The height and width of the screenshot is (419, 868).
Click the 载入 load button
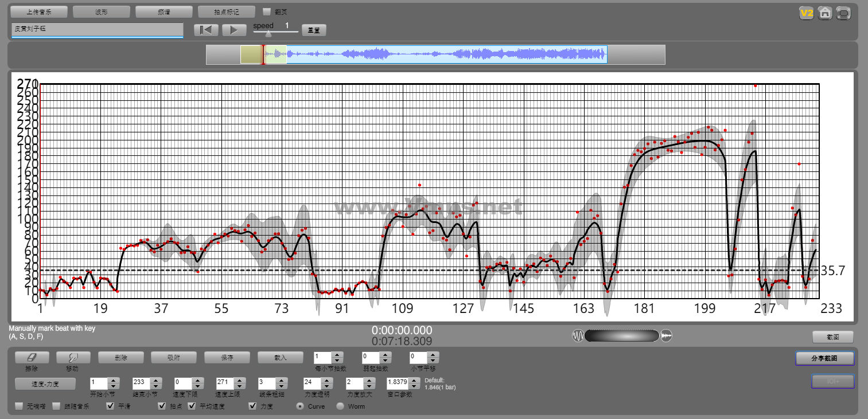(x=280, y=357)
